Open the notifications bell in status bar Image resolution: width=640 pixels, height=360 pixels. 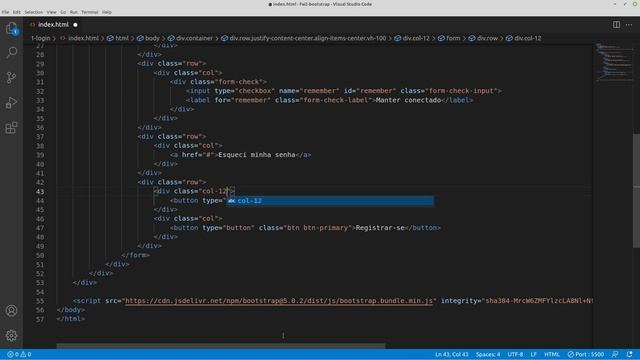pos(630,354)
